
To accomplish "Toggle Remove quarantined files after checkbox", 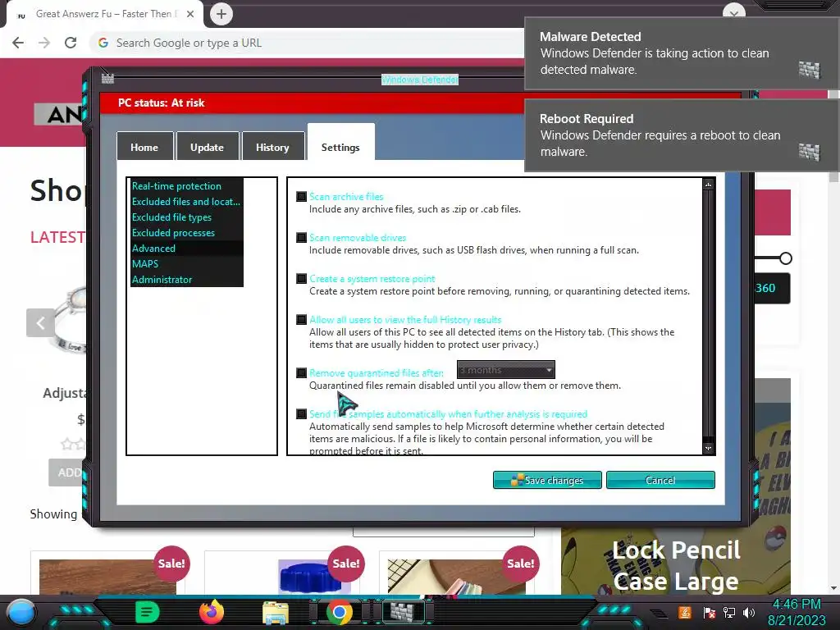I will click(302, 373).
